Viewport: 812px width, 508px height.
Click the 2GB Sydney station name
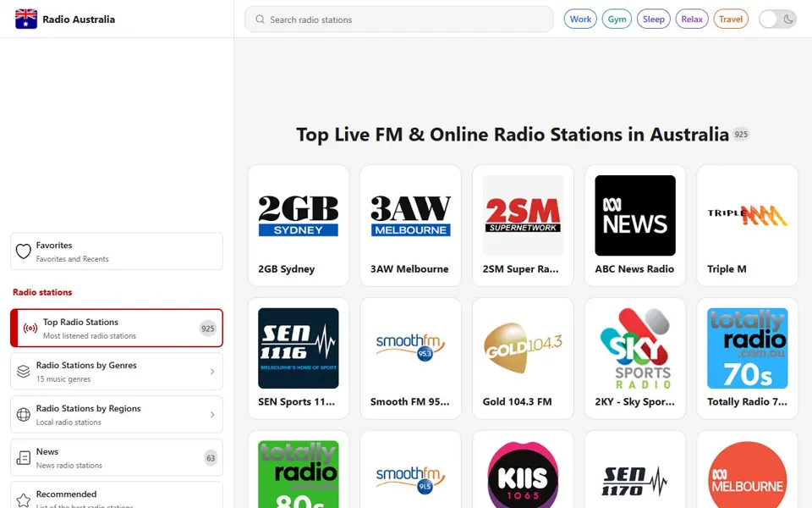[287, 269]
